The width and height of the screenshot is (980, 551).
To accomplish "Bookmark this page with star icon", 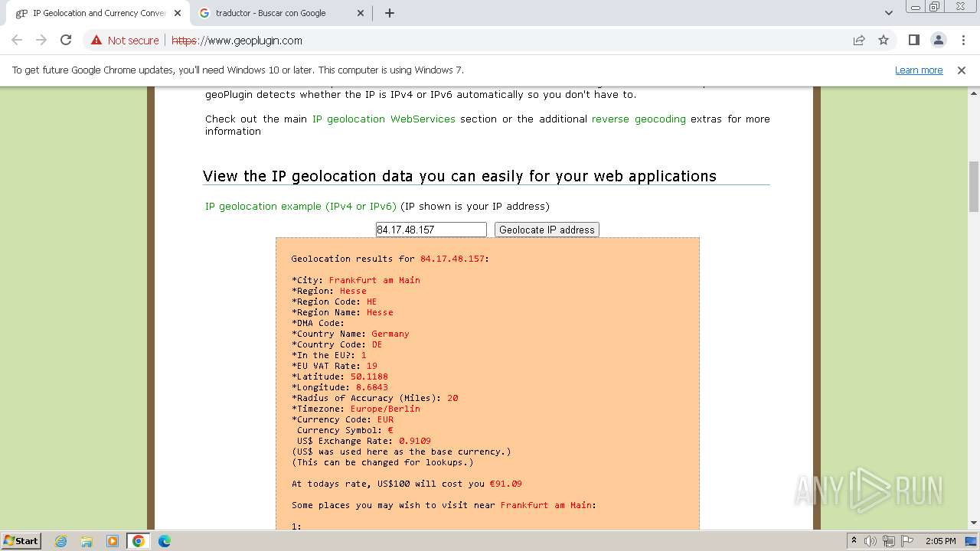I will 884,41.
